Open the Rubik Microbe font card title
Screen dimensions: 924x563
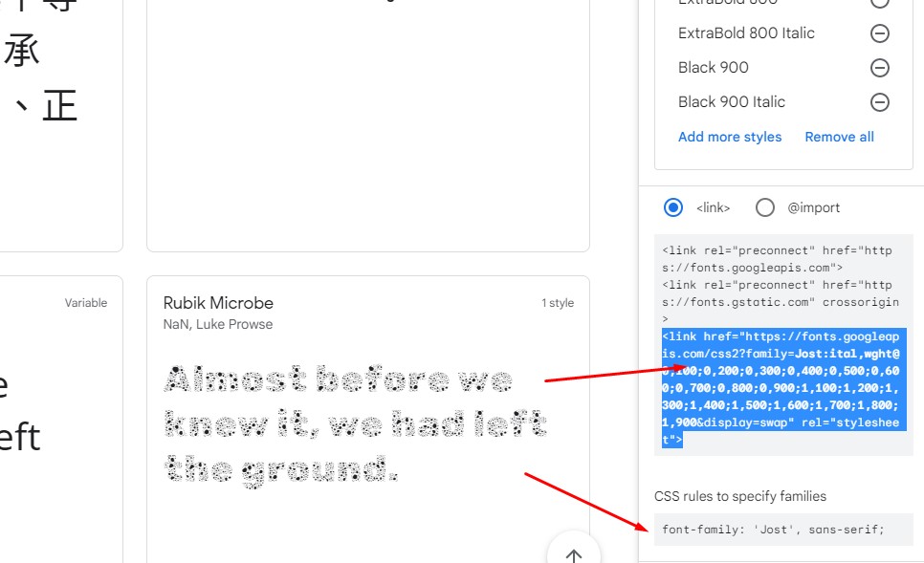[218, 303]
